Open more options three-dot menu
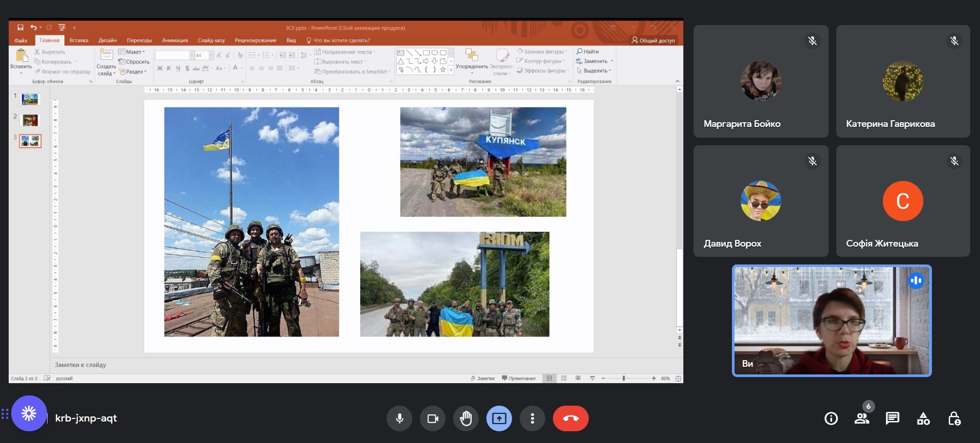Screen dimensions: 980x443 [x=532, y=418]
